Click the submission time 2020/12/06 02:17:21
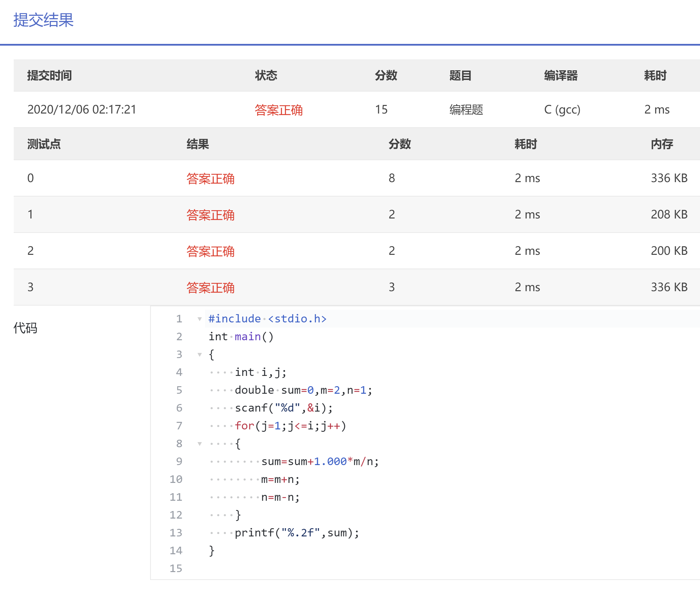Viewport: 700px width, 593px height. [82, 110]
